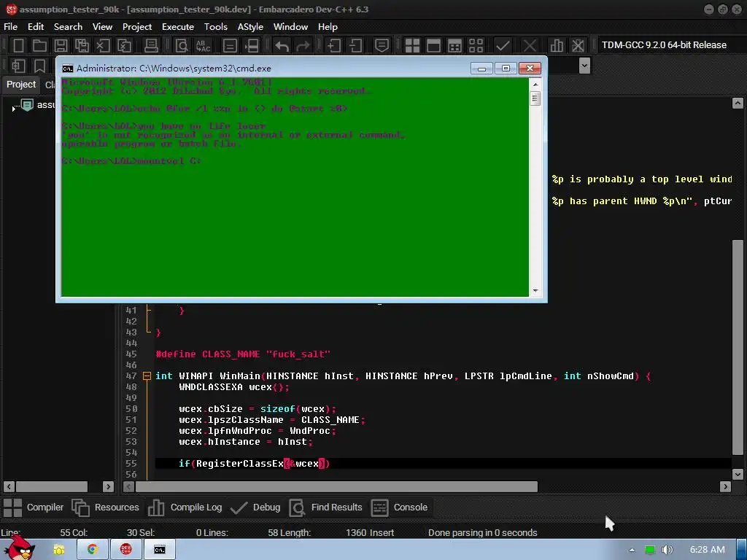
Task: Click the Insert snippet icon on second toolbar row
Action: tap(18, 66)
